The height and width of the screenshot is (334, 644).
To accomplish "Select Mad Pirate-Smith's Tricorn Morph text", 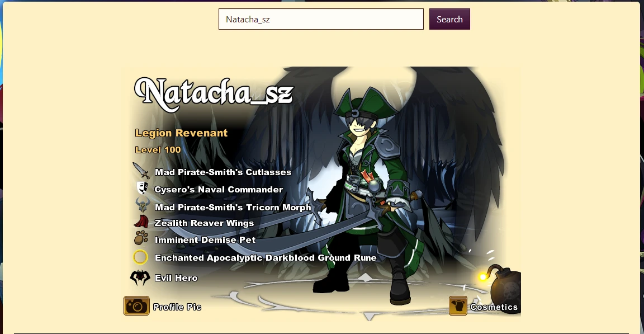I will coord(233,208).
